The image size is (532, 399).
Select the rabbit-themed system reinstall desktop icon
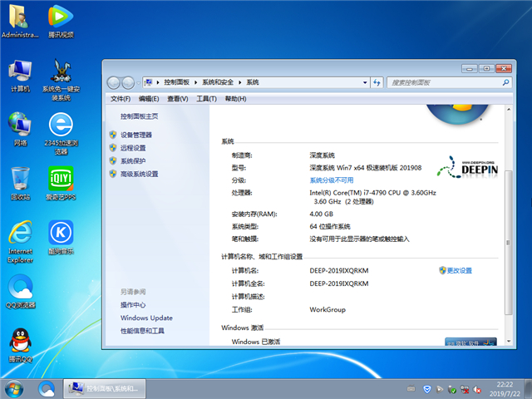[x=61, y=80]
